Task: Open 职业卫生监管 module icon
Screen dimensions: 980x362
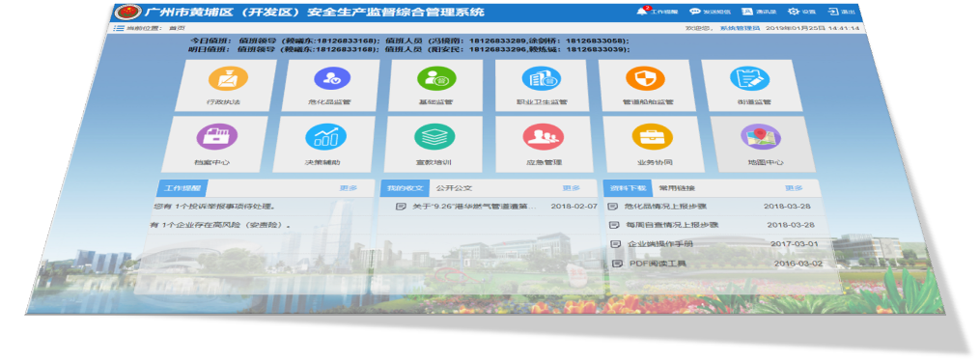Action: point(542,78)
